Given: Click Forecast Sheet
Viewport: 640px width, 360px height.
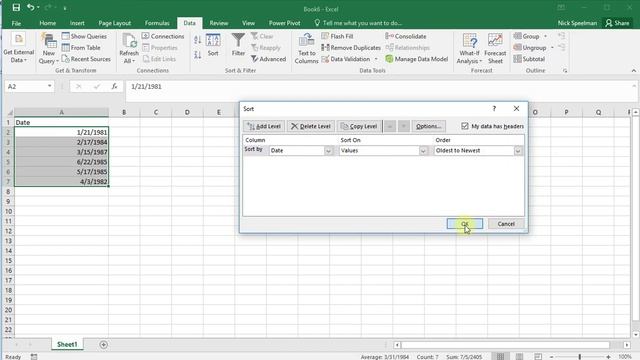Looking at the screenshot, I should coord(495,48).
